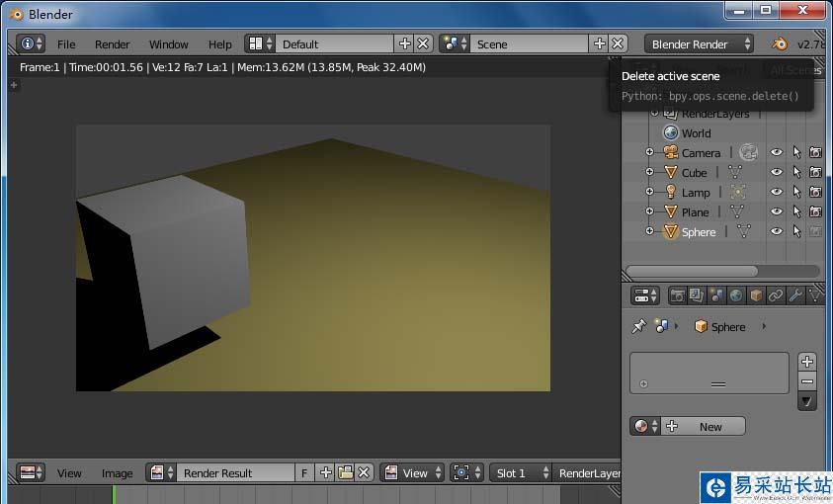Expand the Sphere item in outliner
Screen dimensions: 833x504
coord(649,231)
